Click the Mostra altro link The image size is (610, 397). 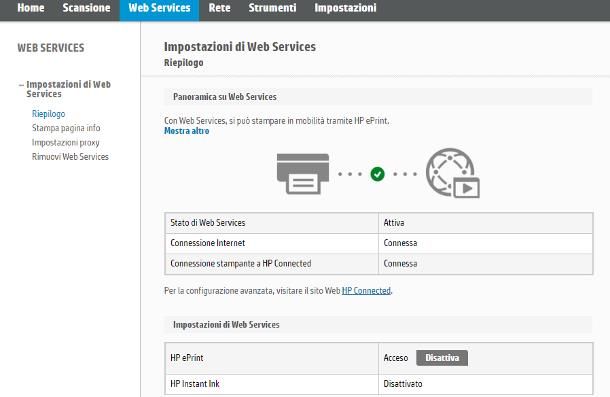point(187,131)
